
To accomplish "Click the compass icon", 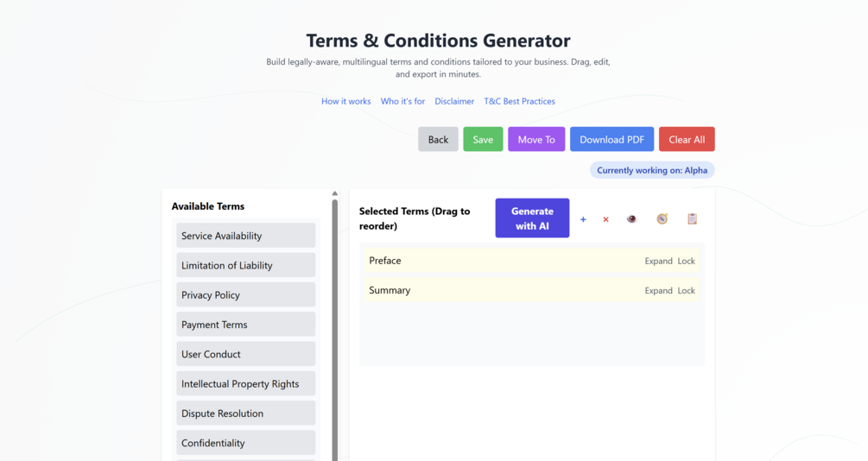I will tap(662, 219).
